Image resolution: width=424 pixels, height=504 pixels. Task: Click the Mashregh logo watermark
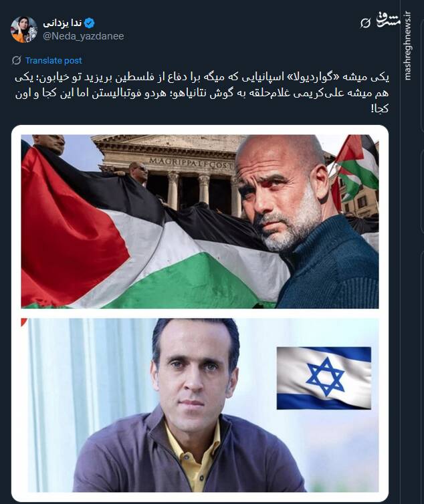[389, 20]
